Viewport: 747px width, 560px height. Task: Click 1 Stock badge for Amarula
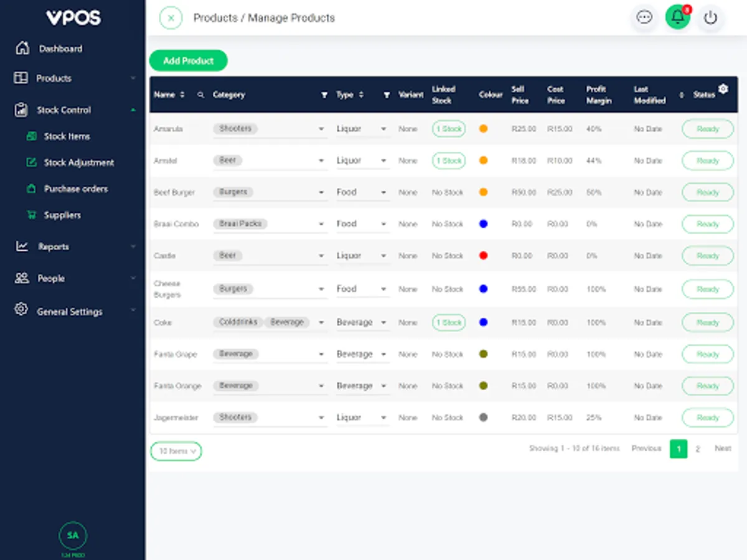(449, 129)
